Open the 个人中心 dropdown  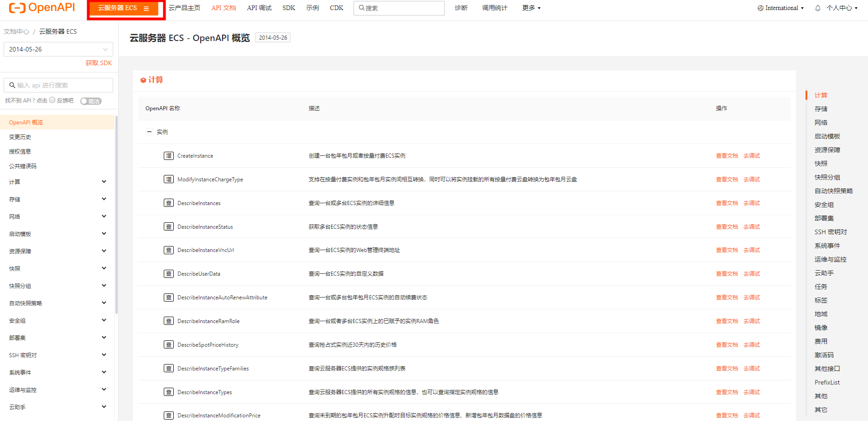(x=842, y=8)
